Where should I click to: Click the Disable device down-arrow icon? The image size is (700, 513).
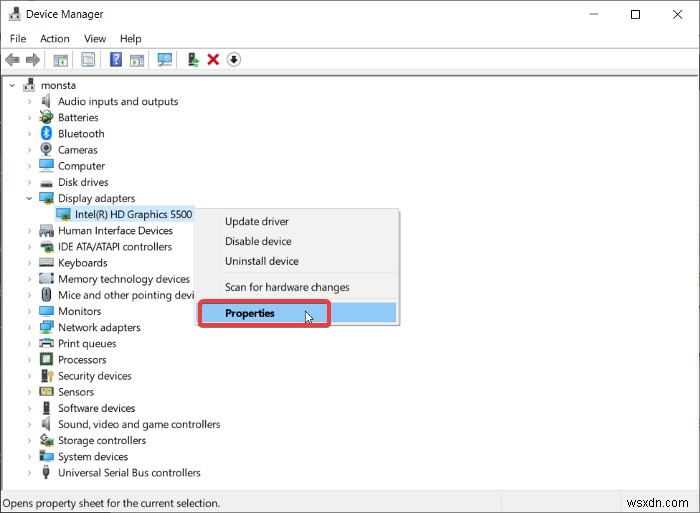click(x=234, y=59)
